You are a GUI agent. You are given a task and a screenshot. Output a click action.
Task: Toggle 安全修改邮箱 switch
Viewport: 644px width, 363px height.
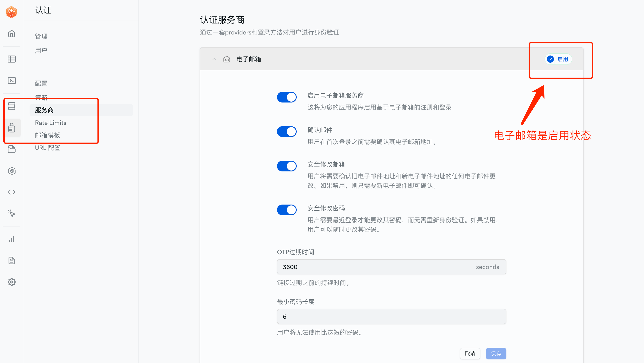[287, 166]
